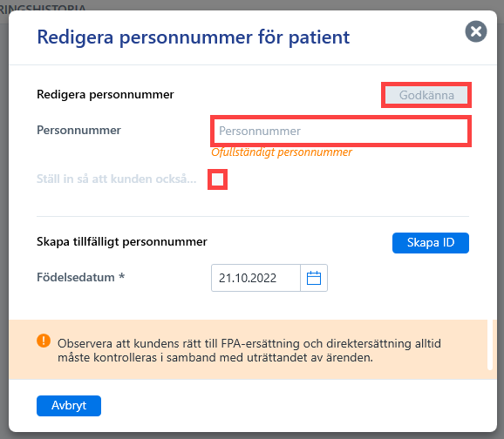Click the Personnummer field label
The height and width of the screenshot is (439, 504).
point(78,130)
